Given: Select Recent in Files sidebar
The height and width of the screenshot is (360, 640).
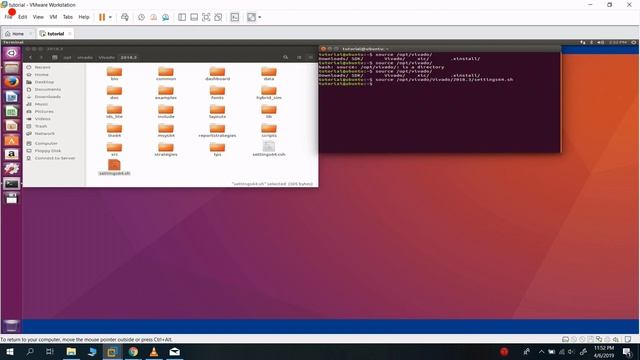Looking at the screenshot, I should (42, 67).
